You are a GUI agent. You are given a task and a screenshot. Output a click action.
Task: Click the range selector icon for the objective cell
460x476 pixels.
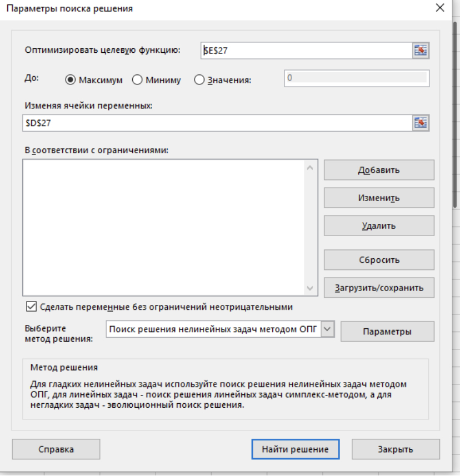(421, 51)
